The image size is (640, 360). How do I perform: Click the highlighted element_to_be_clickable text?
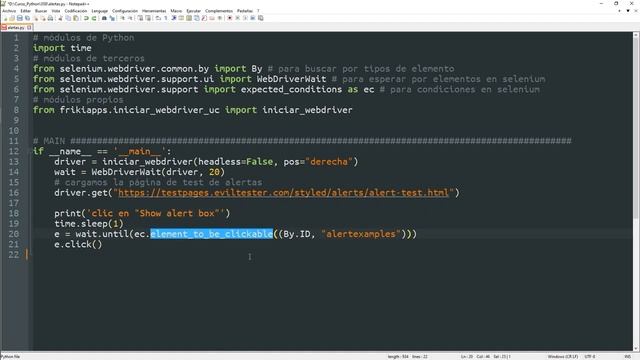point(211,234)
